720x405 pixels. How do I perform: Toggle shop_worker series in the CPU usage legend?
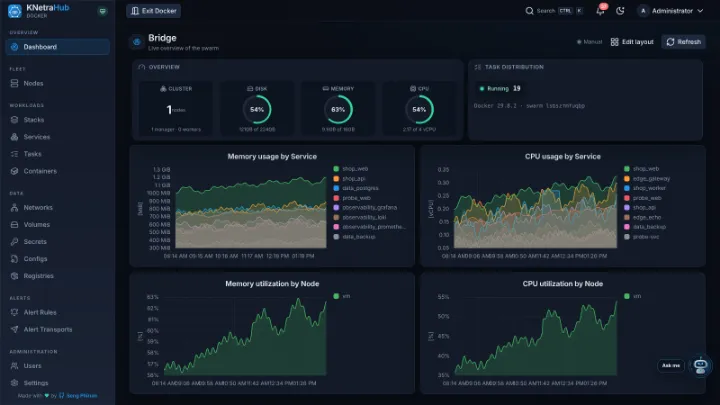click(645, 188)
